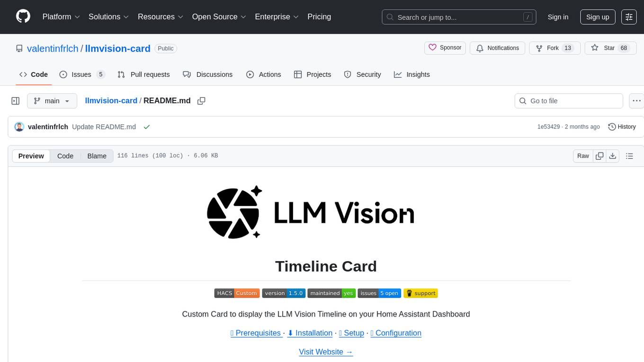Copy raw file contents icon
This screenshot has width=644, height=362.
pyautogui.click(x=599, y=156)
